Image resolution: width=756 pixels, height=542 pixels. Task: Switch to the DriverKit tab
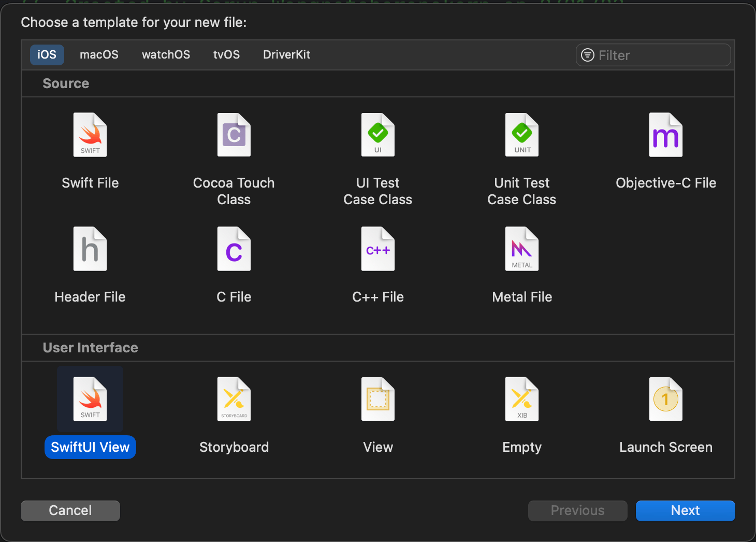(x=286, y=55)
